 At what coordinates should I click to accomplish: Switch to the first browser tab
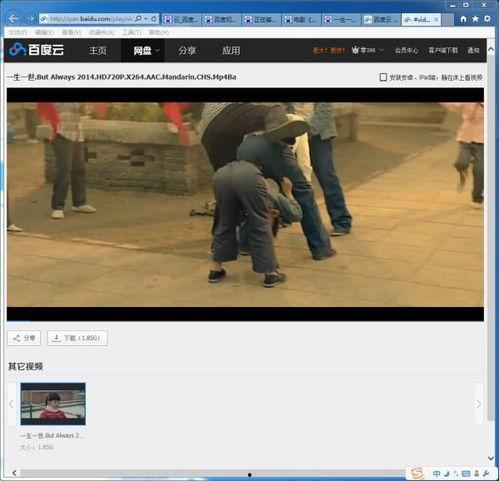click(182, 20)
